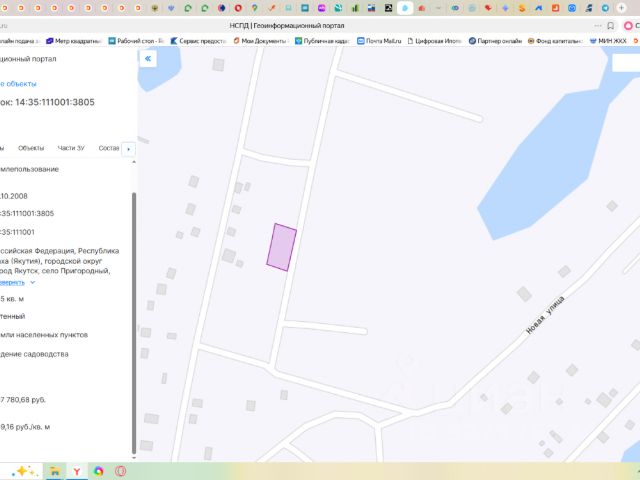Open the Части ЗУ tab
Viewport: 640px width, 480px height.
click(71, 148)
